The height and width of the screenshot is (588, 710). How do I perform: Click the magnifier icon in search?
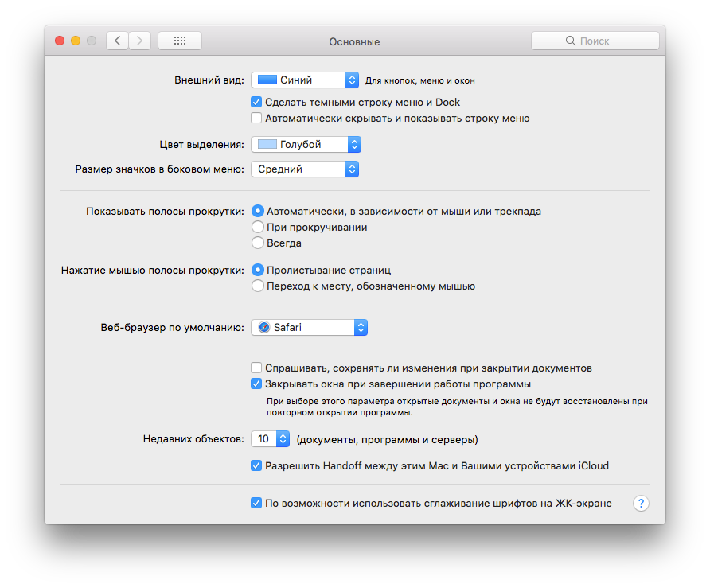coord(571,41)
